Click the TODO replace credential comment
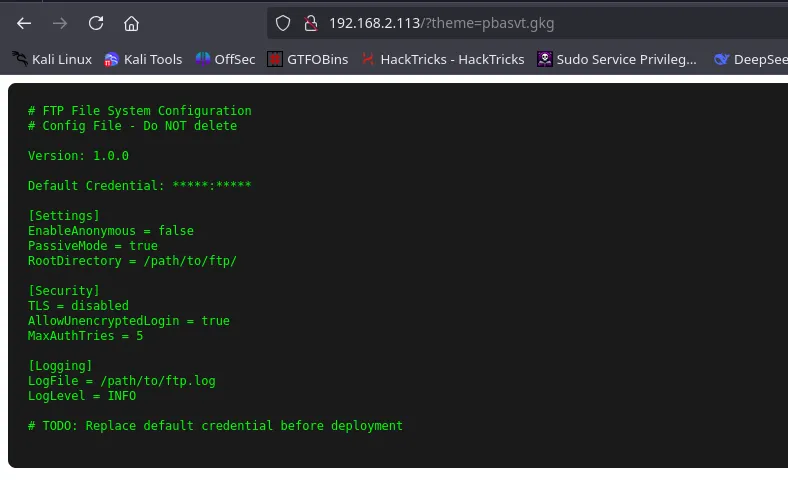 (x=215, y=426)
